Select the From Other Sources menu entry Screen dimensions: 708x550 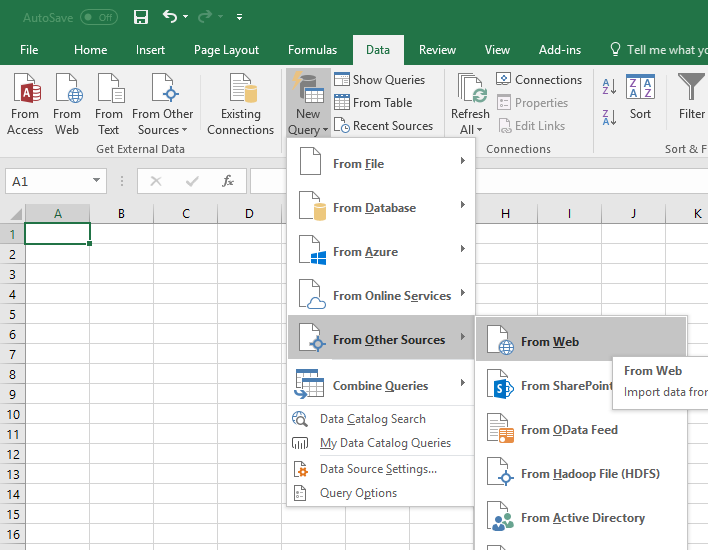(382, 337)
